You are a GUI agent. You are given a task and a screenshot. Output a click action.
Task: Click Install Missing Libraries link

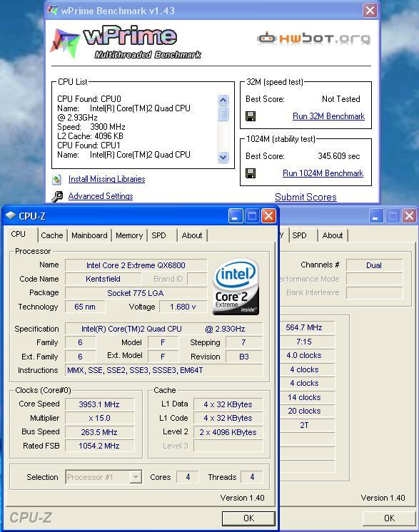click(106, 179)
